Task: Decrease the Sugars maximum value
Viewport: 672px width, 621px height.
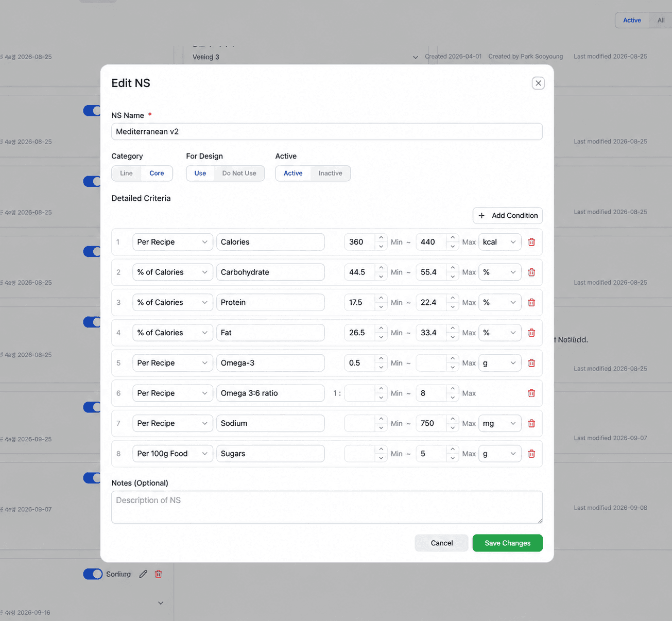Action: [453, 458]
